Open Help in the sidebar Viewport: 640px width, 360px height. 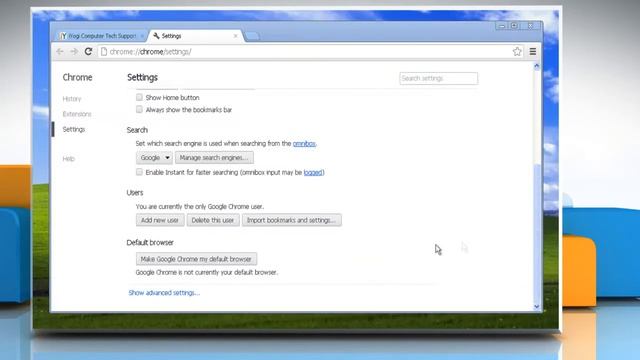(69, 159)
